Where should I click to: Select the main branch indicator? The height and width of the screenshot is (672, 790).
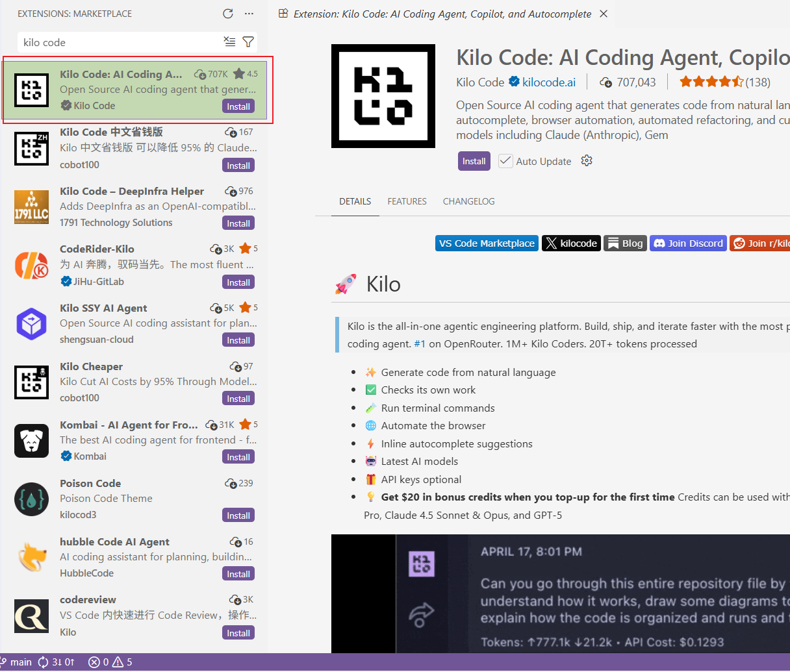[18, 662]
